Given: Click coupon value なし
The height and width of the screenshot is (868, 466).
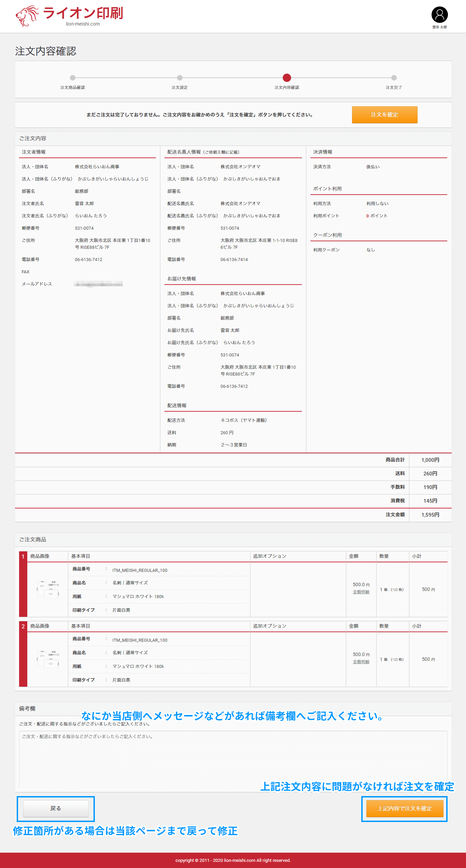Looking at the screenshot, I should pyautogui.click(x=370, y=250).
